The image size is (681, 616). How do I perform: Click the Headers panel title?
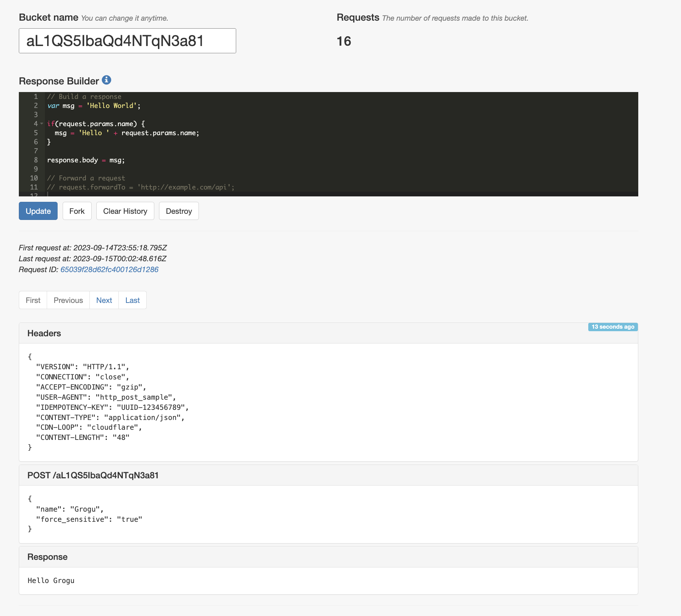[44, 333]
